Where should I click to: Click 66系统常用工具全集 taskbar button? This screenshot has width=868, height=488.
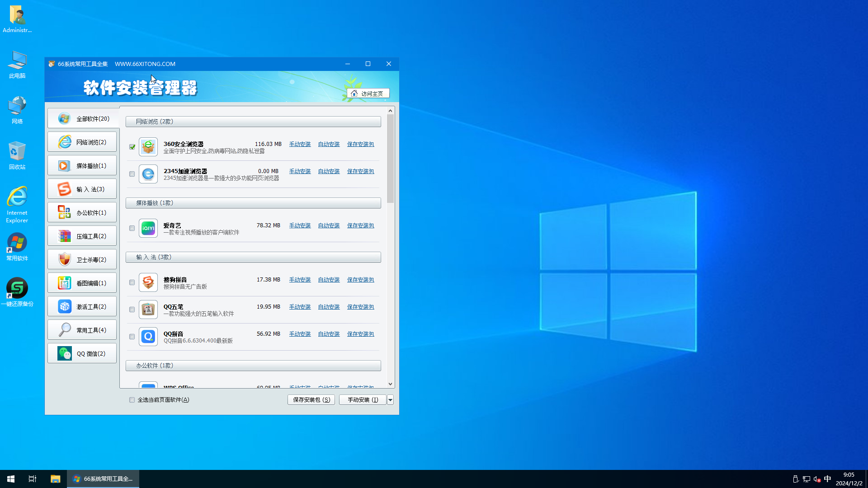coord(103,479)
